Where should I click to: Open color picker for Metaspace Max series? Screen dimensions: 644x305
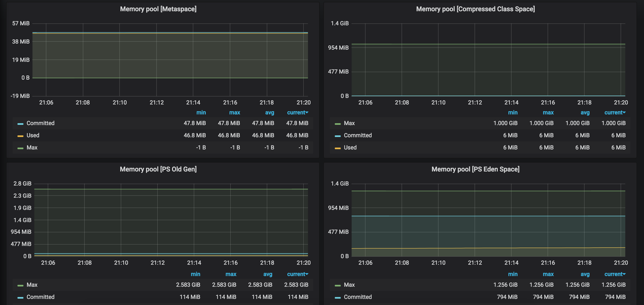point(20,148)
